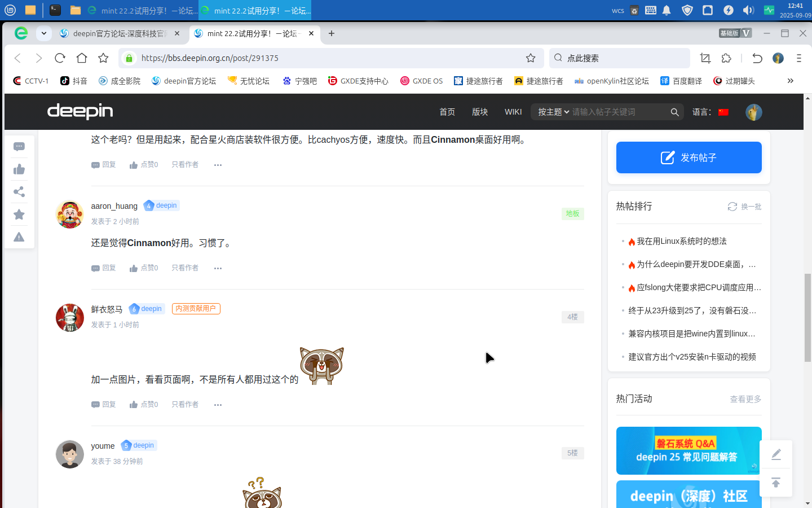Expand the bookmarks overflow chevron
This screenshot has width=812, height=508.
click(x=791, y=81)
